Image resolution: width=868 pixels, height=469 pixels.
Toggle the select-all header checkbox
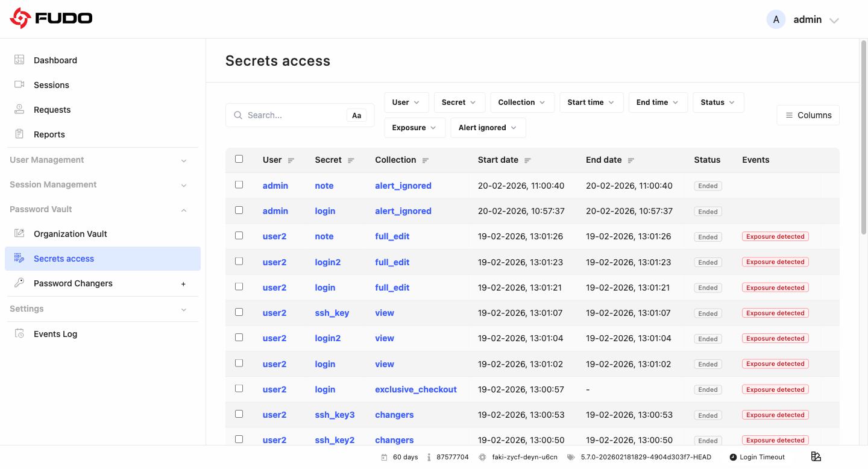pos(239,159)
